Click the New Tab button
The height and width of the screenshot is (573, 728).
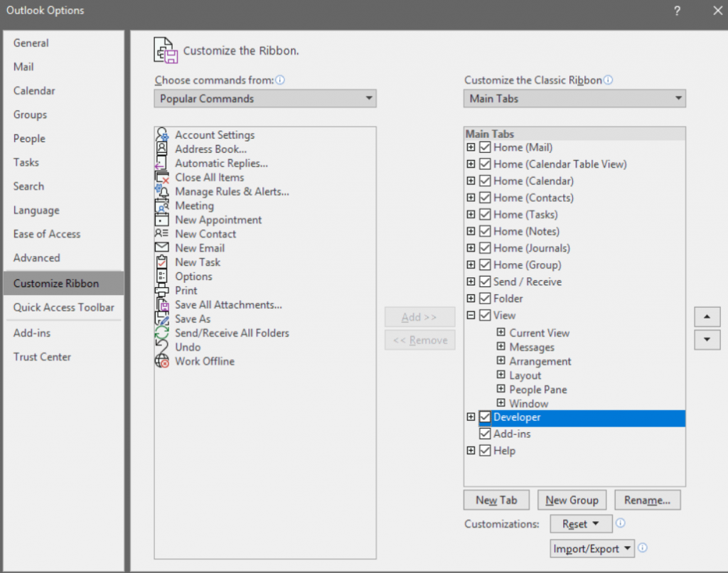(x=496, y=500)
